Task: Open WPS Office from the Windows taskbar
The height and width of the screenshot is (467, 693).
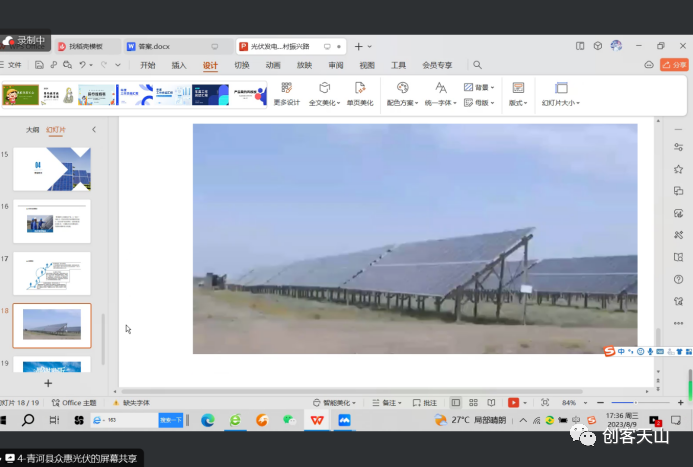Action: coord(317,420)
